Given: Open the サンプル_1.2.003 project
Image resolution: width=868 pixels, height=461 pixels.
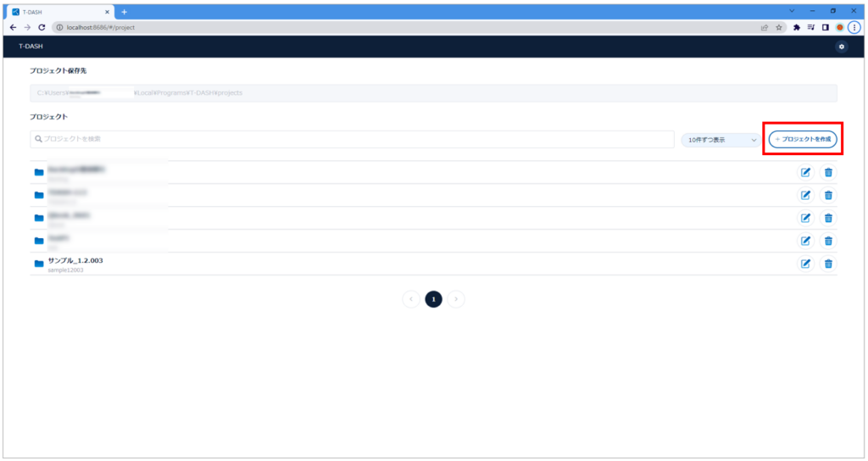Looking at the screenshot, I should [x=75, y=260].
